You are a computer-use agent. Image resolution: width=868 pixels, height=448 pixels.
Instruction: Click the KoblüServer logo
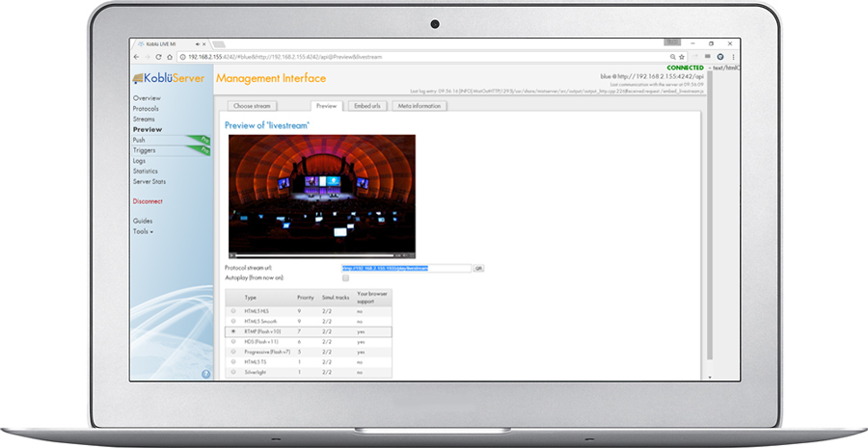tap(168, 79)
